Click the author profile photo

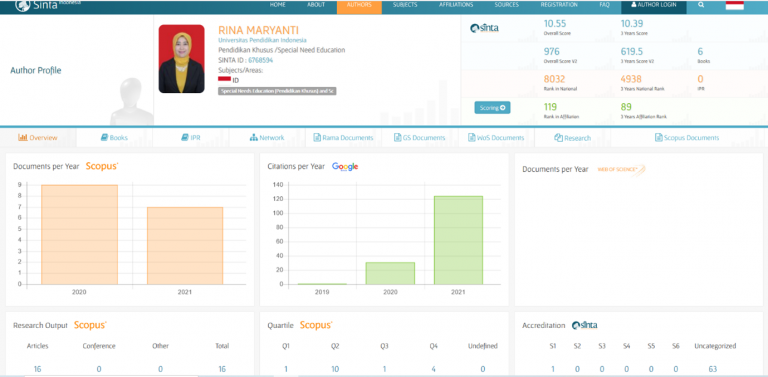(182, 59)
